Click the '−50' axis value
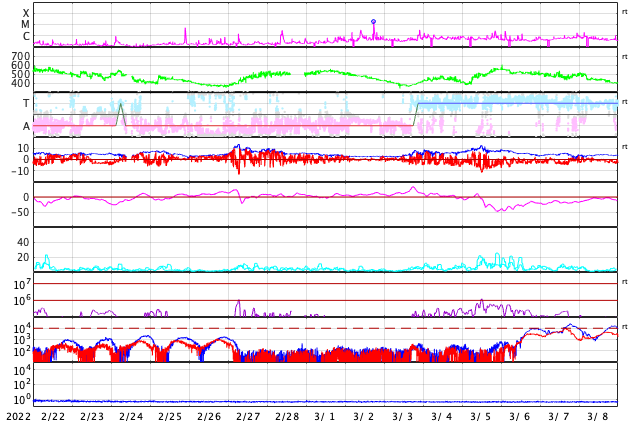Image resolution: width=634 pixels, height=424 pixels. point(21,212)
